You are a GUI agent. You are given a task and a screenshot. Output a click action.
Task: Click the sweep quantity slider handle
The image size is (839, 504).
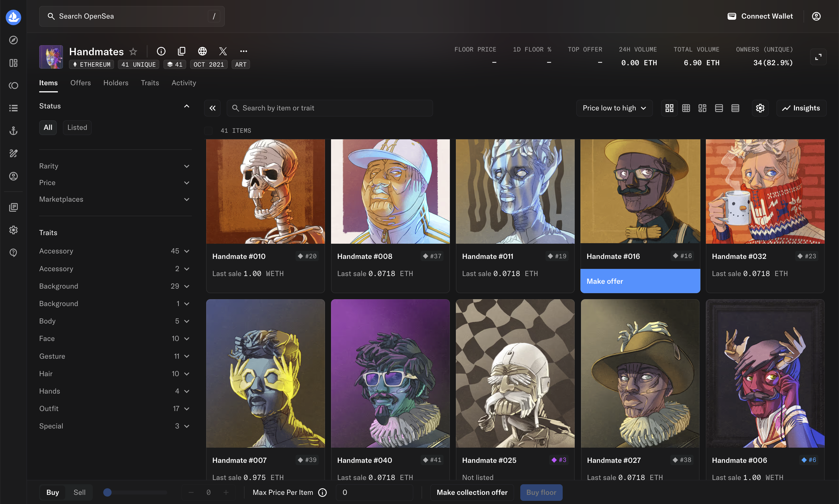[107, 493]
